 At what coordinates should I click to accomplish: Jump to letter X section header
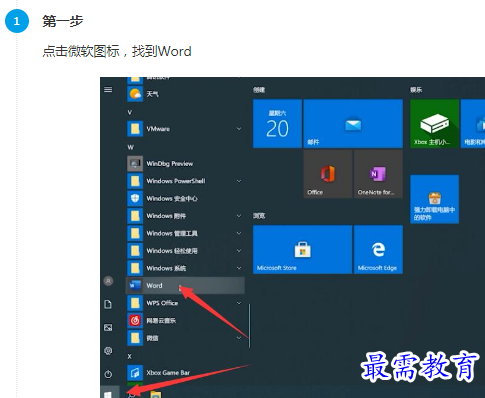click(130, 356)
